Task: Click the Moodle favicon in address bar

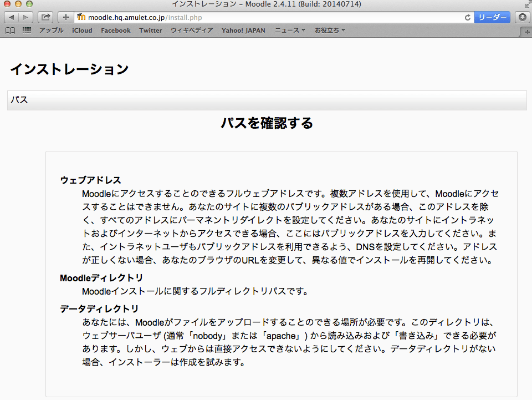Action: 81,17
